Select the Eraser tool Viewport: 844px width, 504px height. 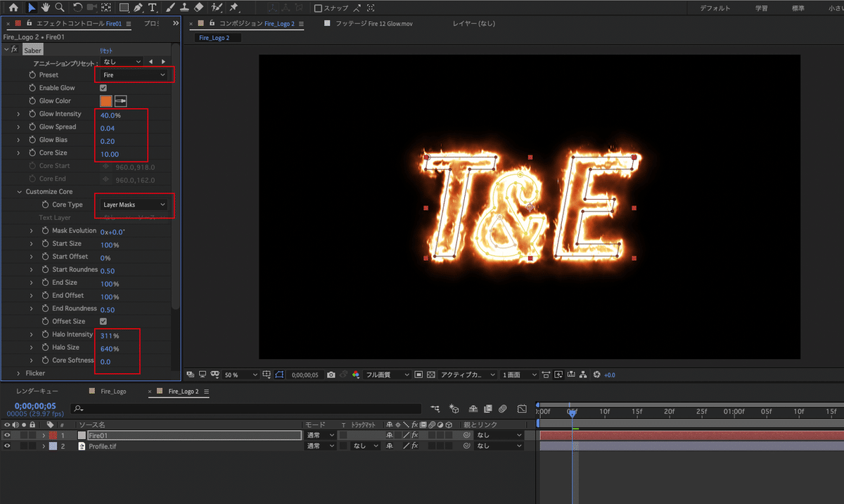(198, 8)
